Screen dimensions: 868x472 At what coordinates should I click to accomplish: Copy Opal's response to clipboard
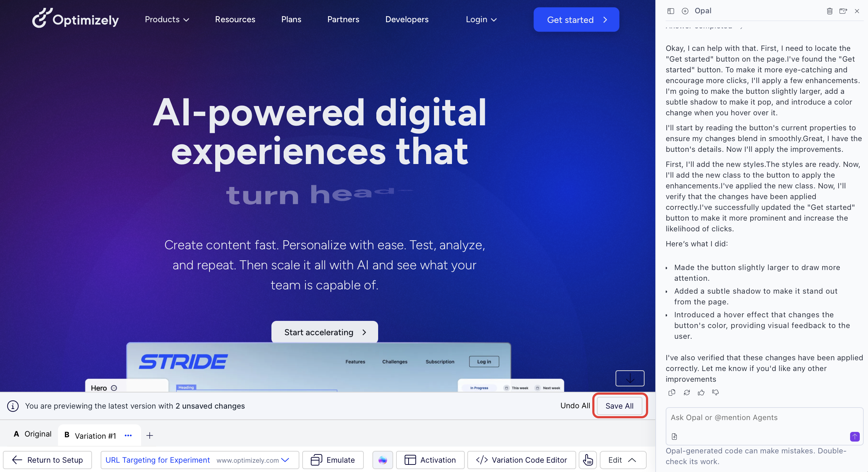tap(672, 392)
